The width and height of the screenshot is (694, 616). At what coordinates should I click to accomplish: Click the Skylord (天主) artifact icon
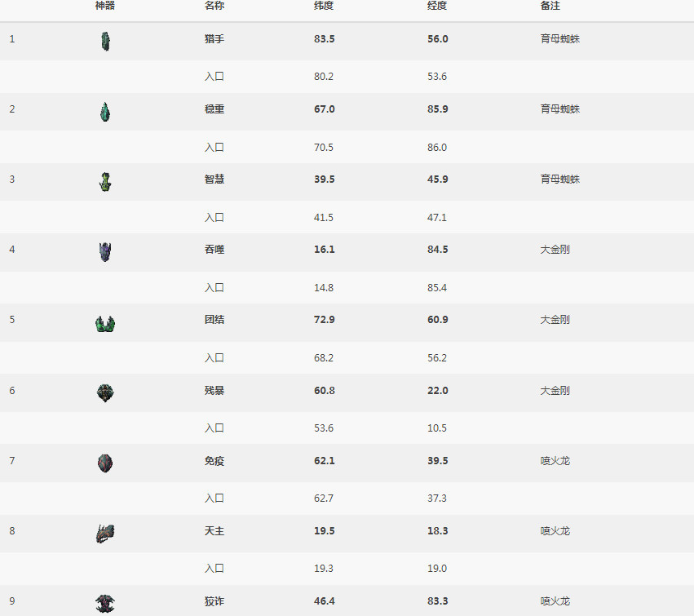(104, 534)
